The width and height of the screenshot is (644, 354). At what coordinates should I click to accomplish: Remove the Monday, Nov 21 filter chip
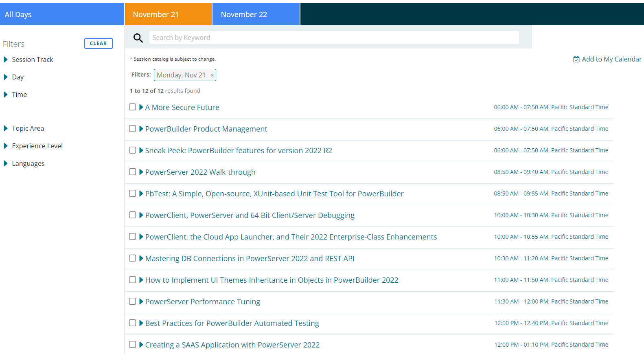click(x=212, y=75)
